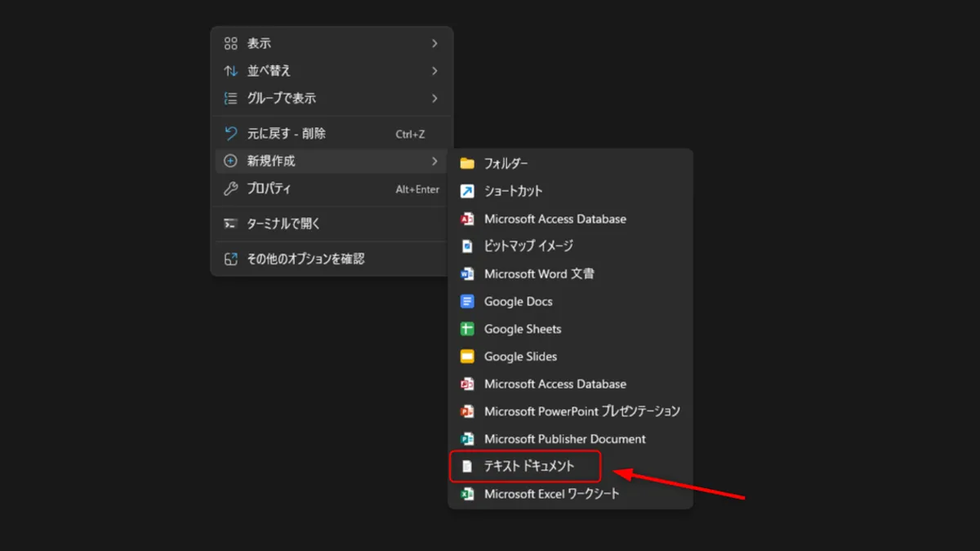Select the ショートカット arrow icon
980x551 pixels.
point(467,191)
